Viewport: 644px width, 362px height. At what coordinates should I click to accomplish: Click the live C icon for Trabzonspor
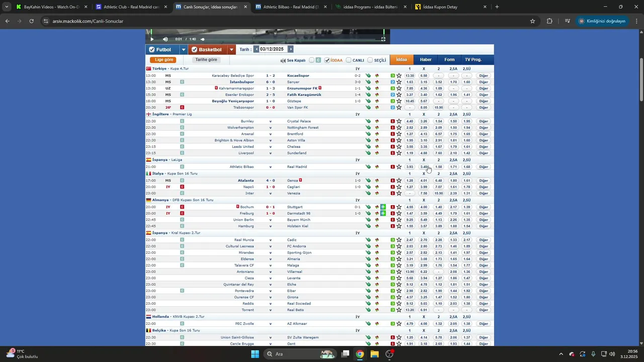[x=182, y=108]
